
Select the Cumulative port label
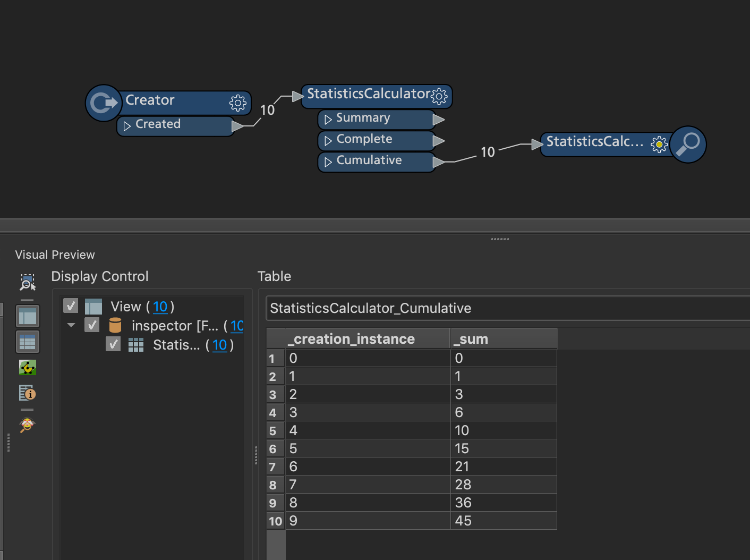[x=369, y=160]
